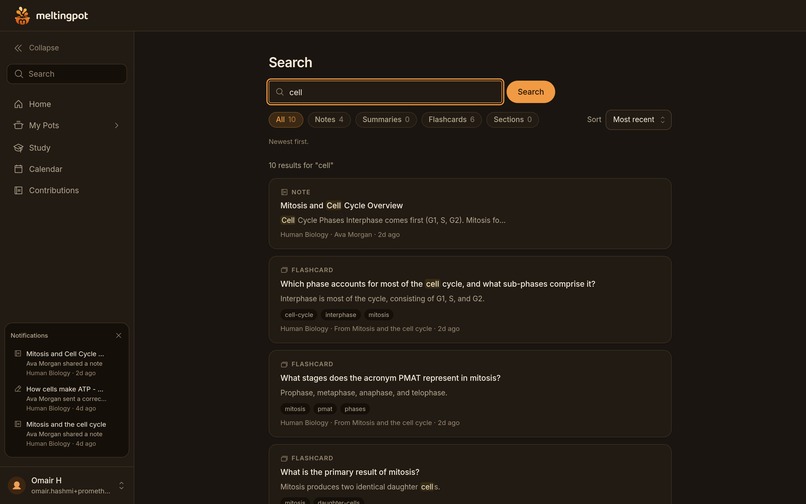Click the Search page heading
The width and height of the screenshot is (806, 504).
pos(290,62)
